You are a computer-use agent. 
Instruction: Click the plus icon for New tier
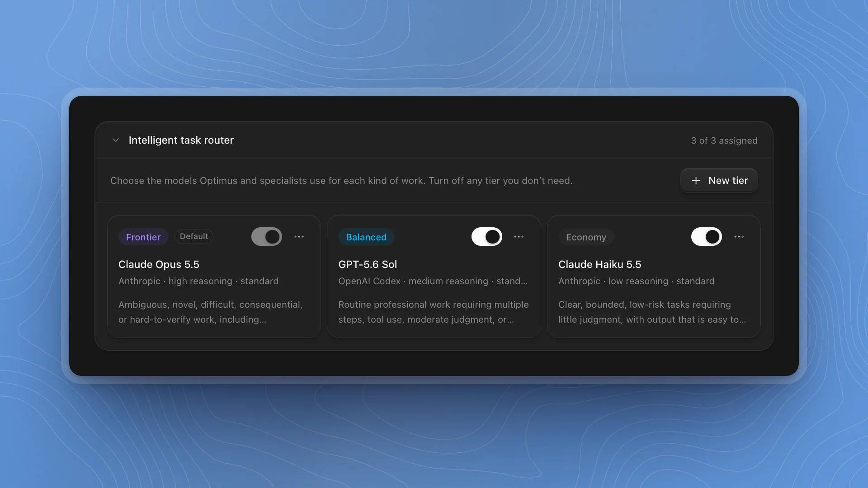coord(696,181)
